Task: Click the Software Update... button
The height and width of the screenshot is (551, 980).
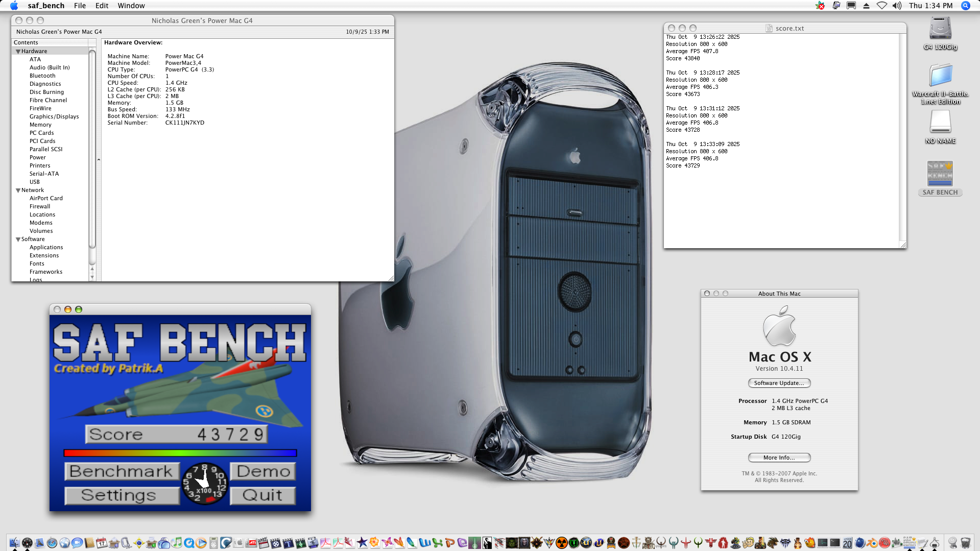Action: pyautogui.click(x=779, y=383)
